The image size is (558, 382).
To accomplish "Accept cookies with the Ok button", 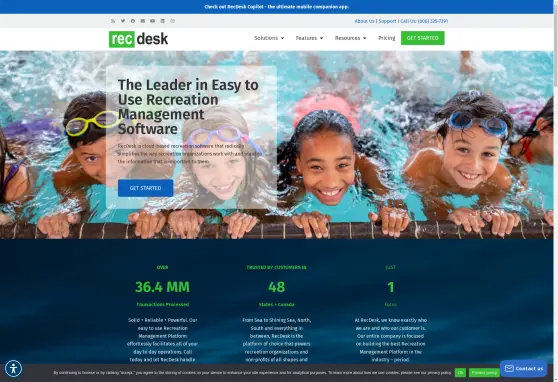I will tap(460, 373).
